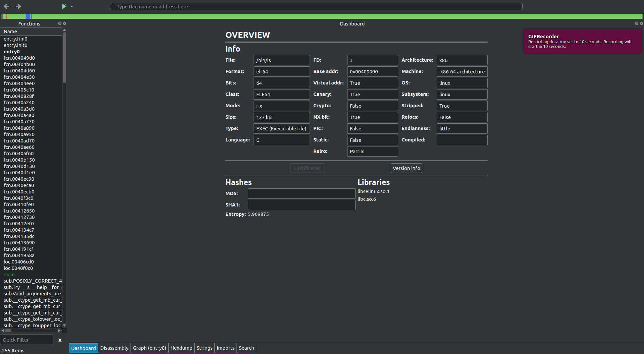The height and width of the screenshot is (354, 644).
Task: Click the File field showing /bin/ls
Action: [281, 60]
